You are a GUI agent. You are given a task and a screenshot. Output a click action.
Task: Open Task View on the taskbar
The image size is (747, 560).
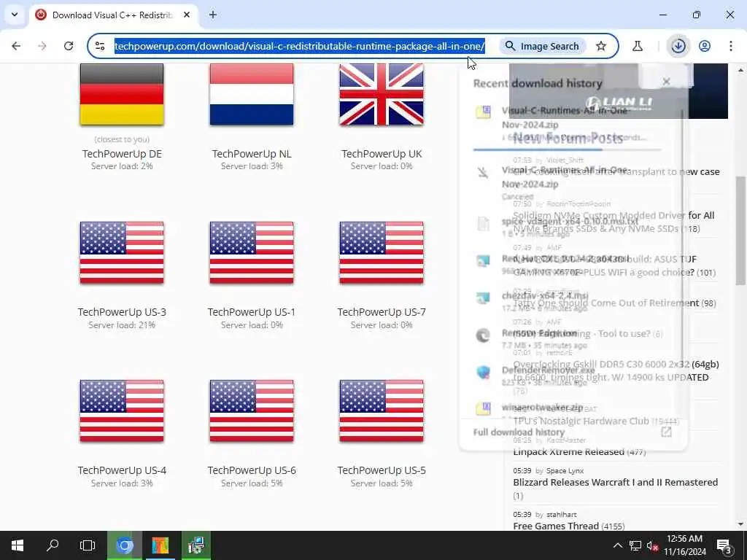click(88, 545)
